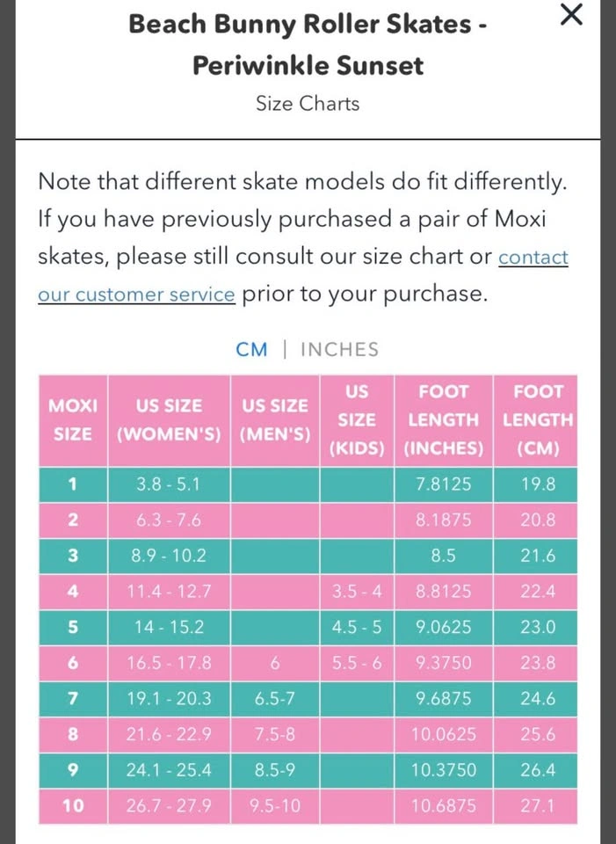616x844 pixels.
Task: Select the US SIZE (WOMEN'S) column header
Action: pos(169,420)
